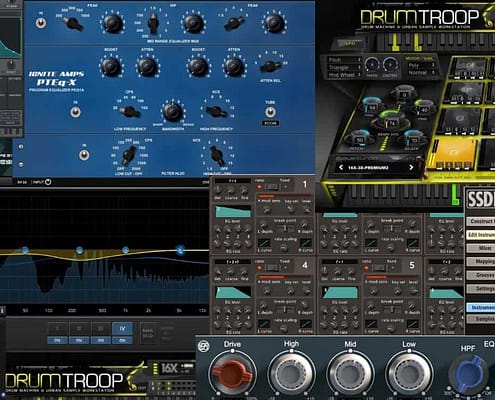Toggle operator 1 red ratio button
Screen dimensions: 495x400
tap(259, 187)
